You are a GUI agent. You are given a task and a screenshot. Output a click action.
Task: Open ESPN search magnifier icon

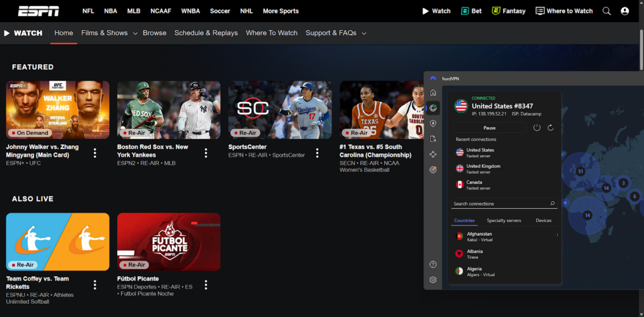tap(607, 11)
